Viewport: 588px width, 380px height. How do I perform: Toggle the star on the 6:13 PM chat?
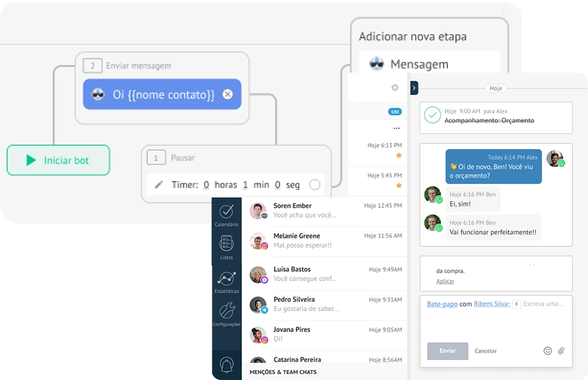click(399, 155)
